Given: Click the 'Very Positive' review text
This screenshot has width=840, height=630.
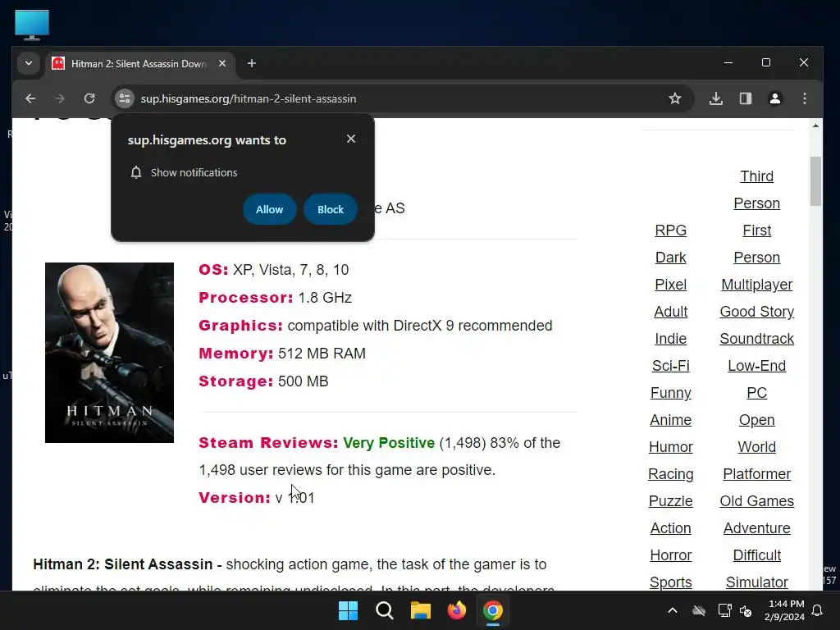Looking at the screenshot, I should click(389, 443).
